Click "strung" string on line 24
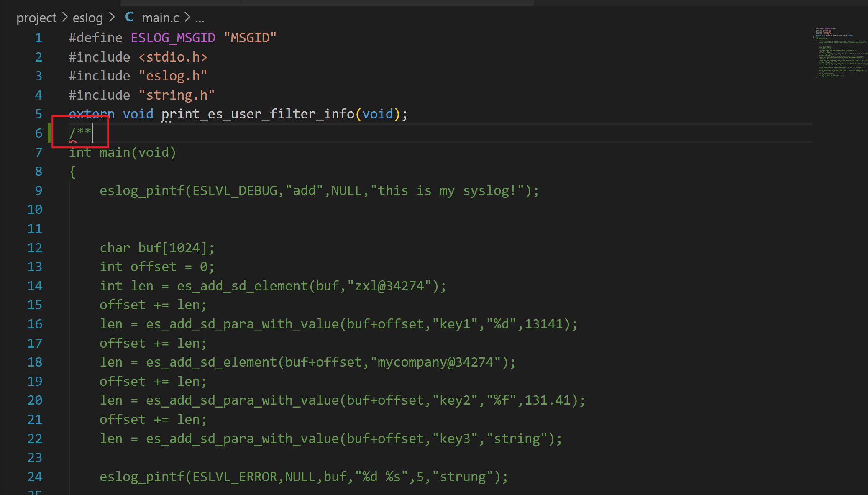This screenshot has width=868, height=495. (x=463, y=477)
